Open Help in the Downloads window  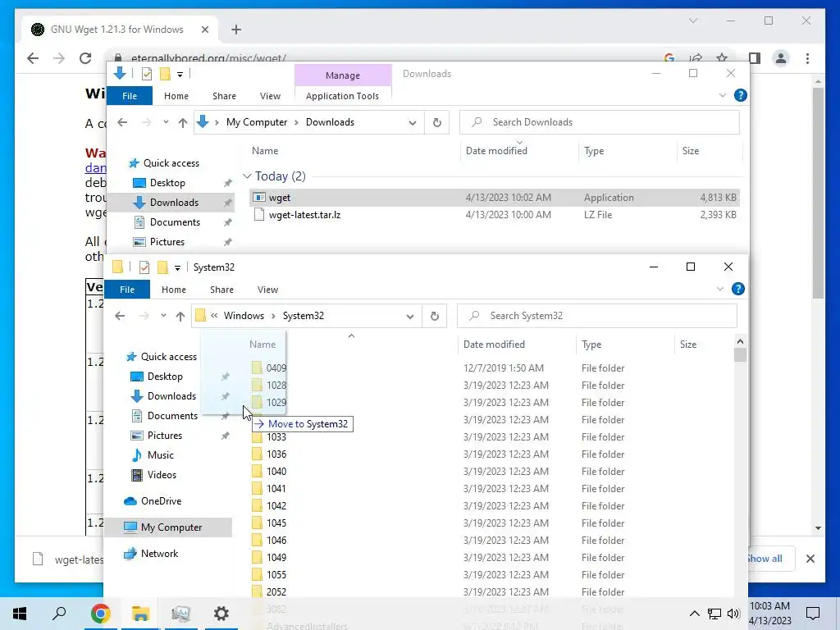pyautogui.click(x=741, y=95)
